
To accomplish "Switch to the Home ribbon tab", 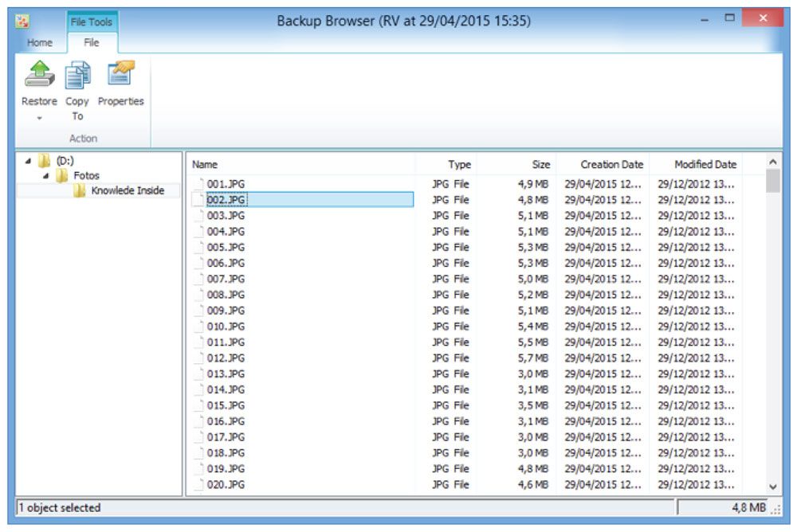I will (x=40, y=43).
